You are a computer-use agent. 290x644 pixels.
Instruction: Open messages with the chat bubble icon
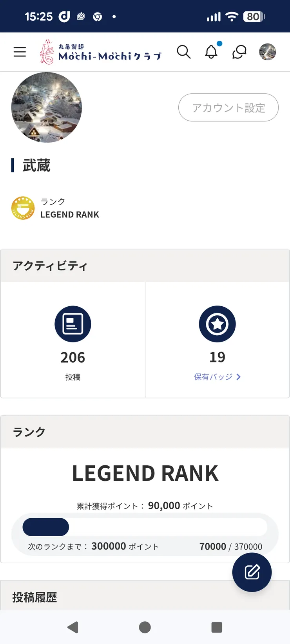pyautogui.click(x=239, y=52)
